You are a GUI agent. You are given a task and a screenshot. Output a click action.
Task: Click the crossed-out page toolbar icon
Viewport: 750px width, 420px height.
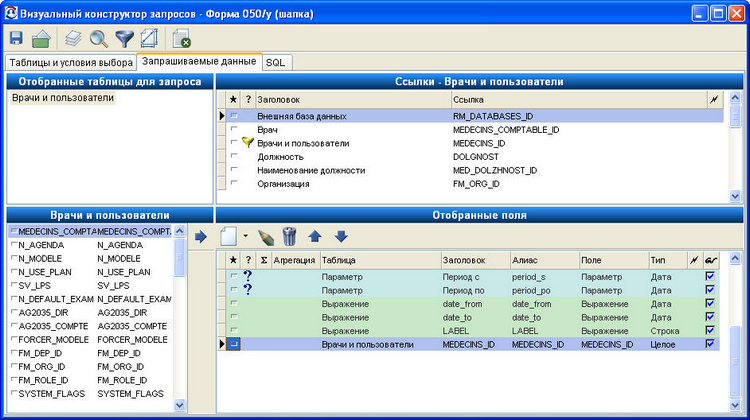[x=149, y=39]
